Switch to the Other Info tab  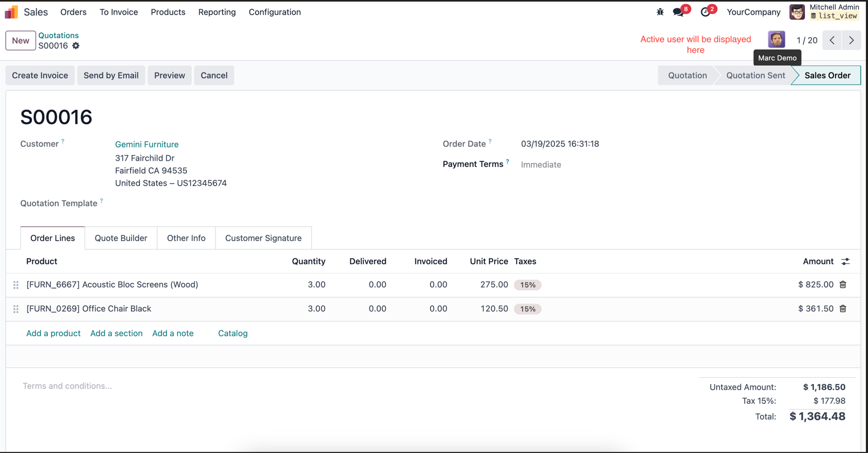pyautogui.click(x=186, y=238)
